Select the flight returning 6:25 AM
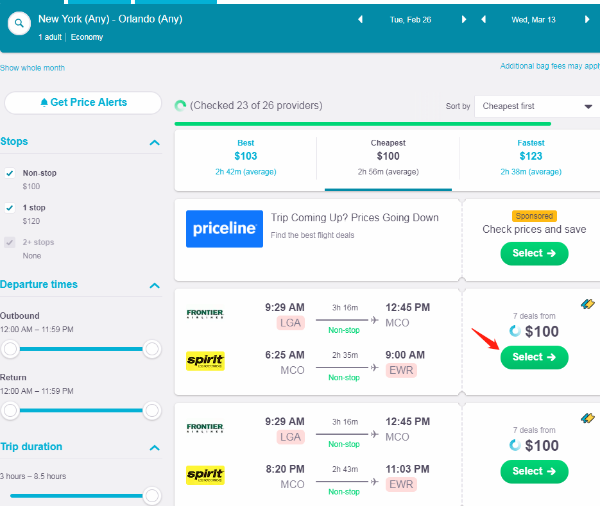The image size is (600, 506). 534,357
